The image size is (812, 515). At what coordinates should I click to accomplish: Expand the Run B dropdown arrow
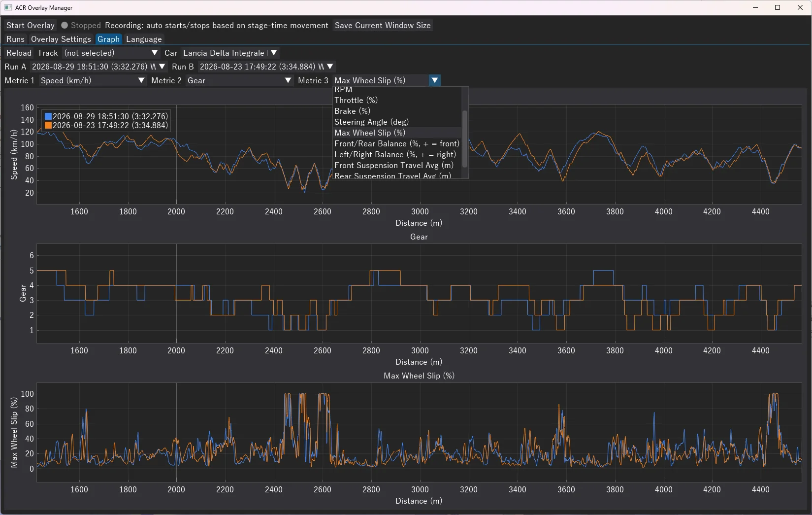point(330,67)
